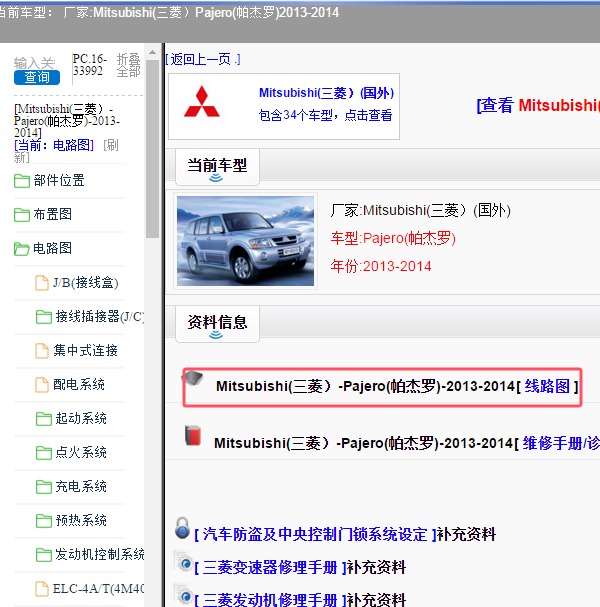Image resolution: width=600 pixels, height=607 pixels.
Task: Select the 当前车型 tab
Action: pyautogui.click(x=217, y=167)
